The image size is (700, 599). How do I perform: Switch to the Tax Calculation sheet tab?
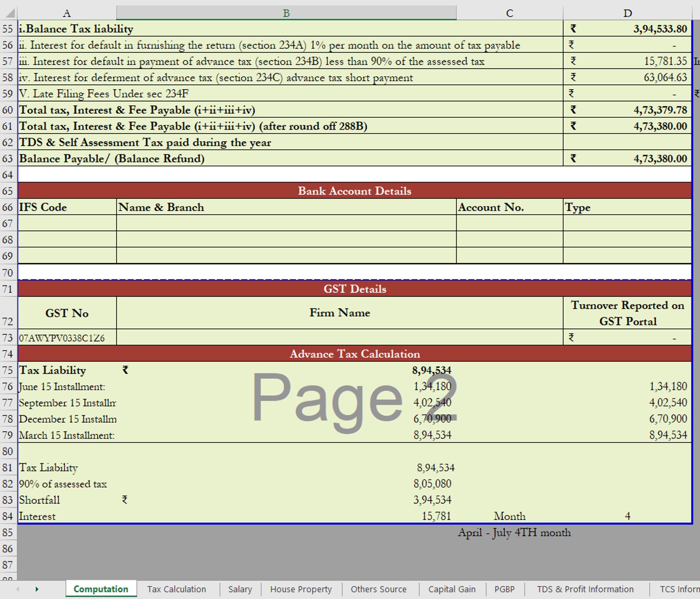pos(176,589)
